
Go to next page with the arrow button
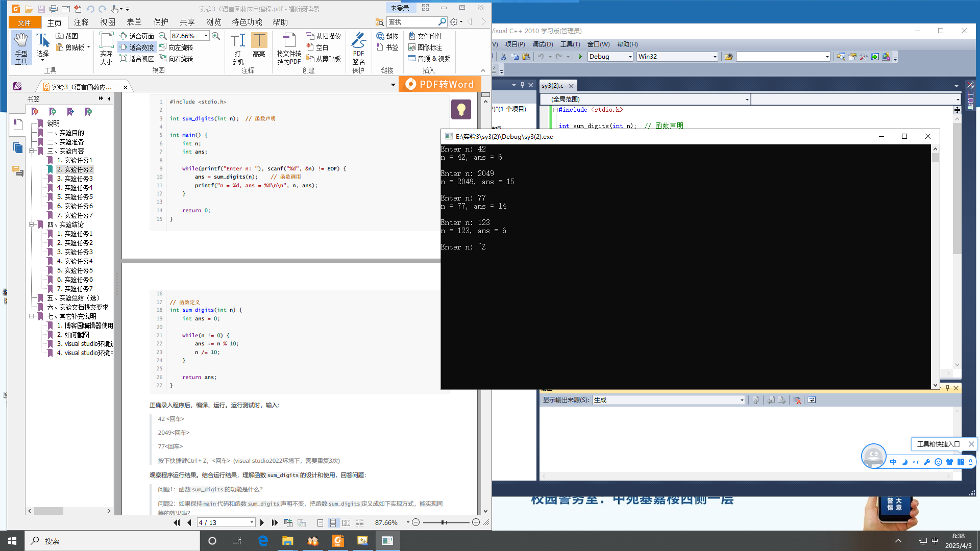pyautogui.click(x=262, y=523)
